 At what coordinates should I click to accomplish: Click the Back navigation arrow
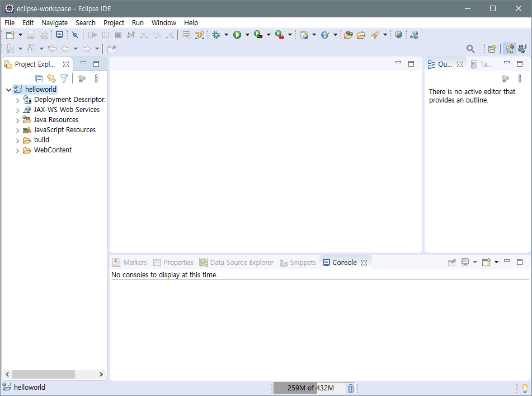(x=65, y=49)
